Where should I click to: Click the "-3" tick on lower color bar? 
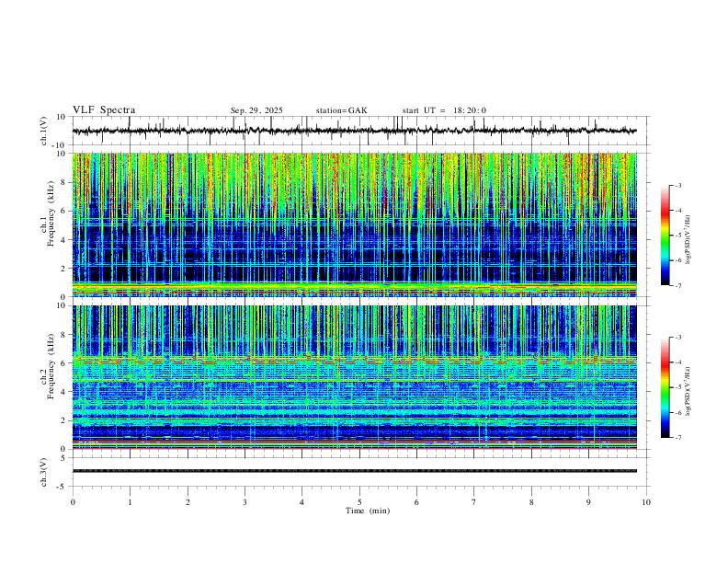677,338
